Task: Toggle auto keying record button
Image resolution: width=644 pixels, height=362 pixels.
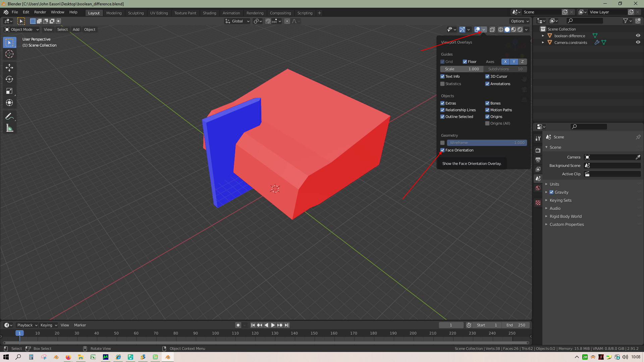Action: 238,325
